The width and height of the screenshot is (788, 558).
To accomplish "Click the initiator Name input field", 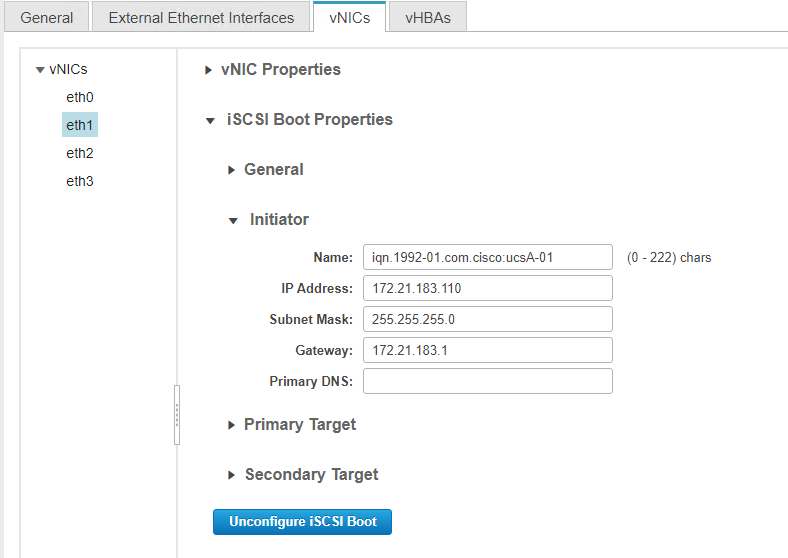I will pyautogui.click(x=487, y=257).
